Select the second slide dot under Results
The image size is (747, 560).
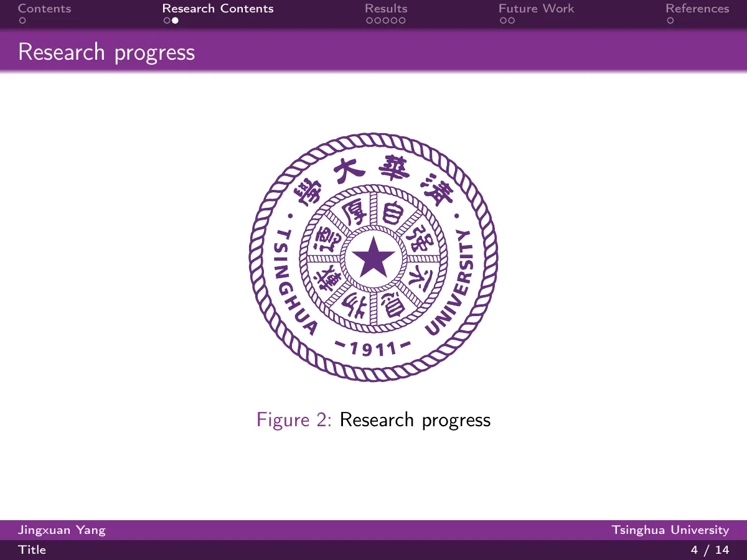[377, 21]
